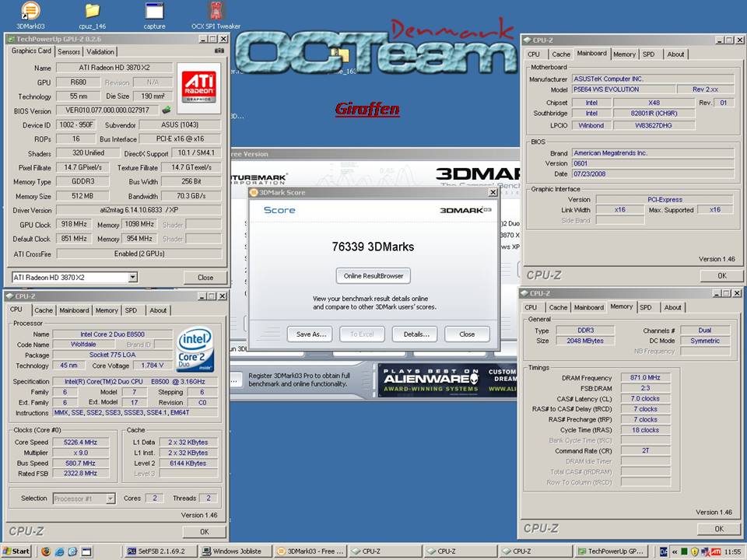Viewport: 747px width, 560px height.
Task: Switch to TechPowerUp GPU-Z taskbar button
Action: coord(612,551)
